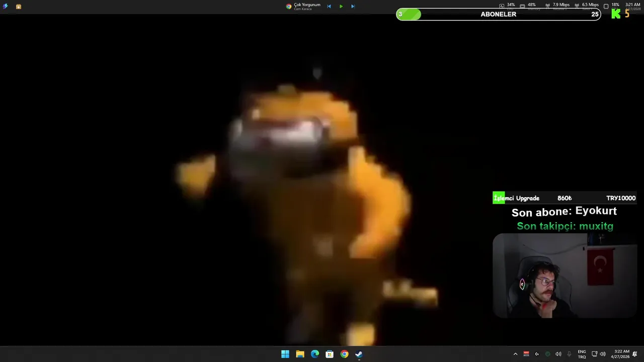Open Google Chrome from taskbar
This screenshot has width=644, height=362.
[x=344, y=354]
